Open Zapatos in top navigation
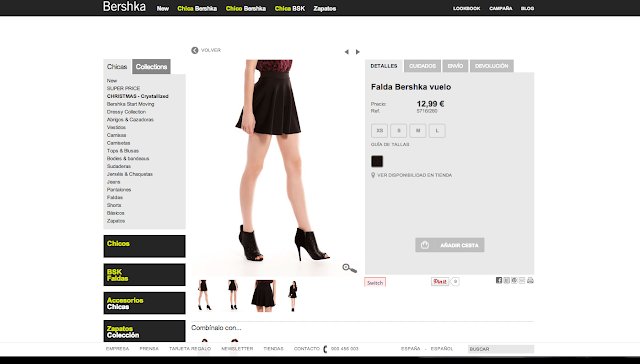This screenshot has width=640, height=364. tap(325, 9)
